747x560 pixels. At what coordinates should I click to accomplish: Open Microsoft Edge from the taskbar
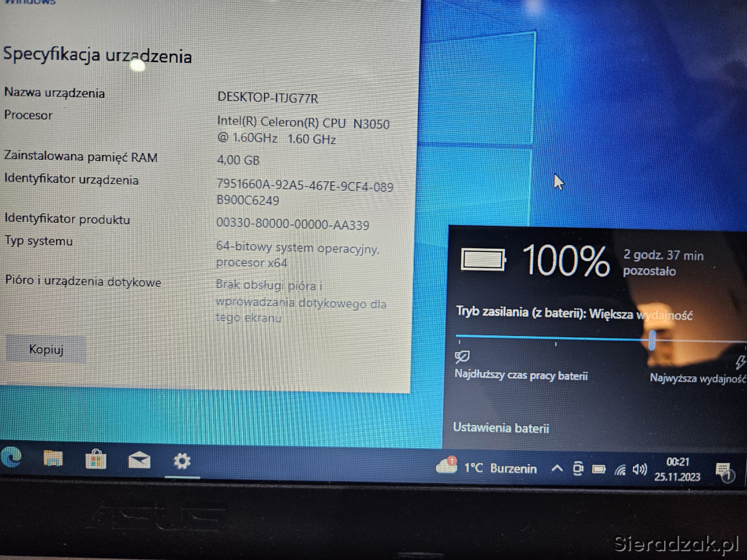[x=11, y=457]
